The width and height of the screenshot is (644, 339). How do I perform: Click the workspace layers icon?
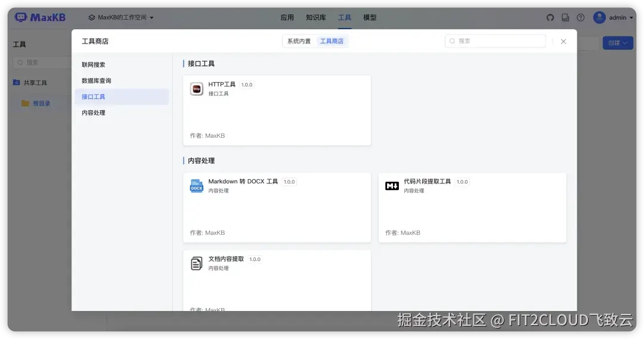[92, 18]
